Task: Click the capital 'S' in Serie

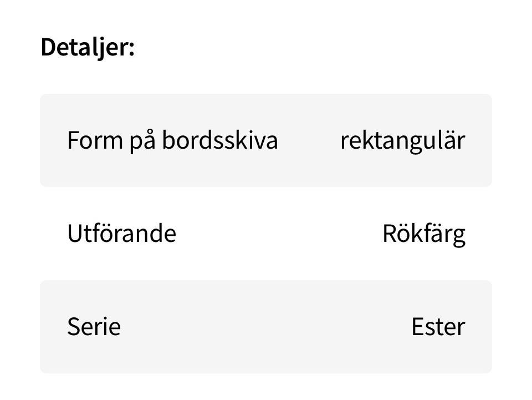Action: pos(74,327)
